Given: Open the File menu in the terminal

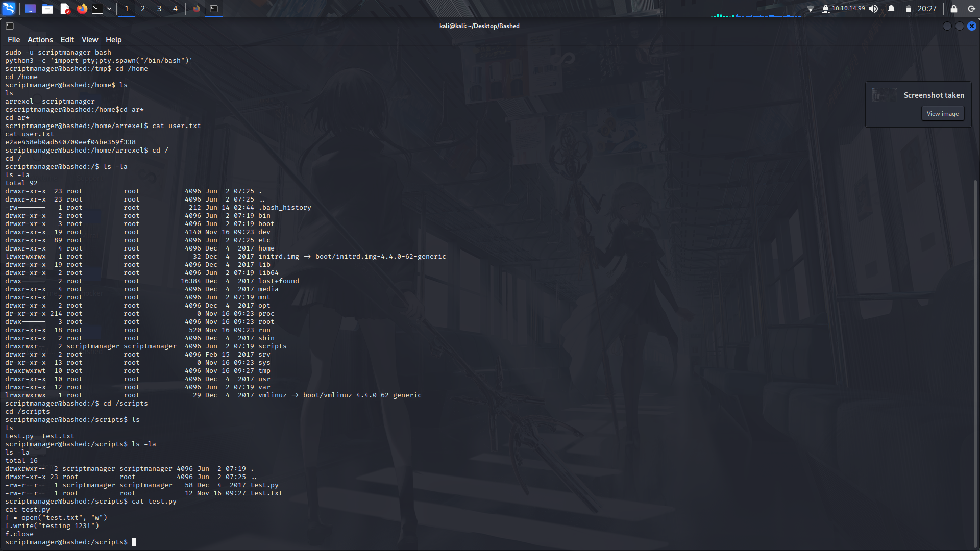Looking at the screenshot, I should point(14,39).
